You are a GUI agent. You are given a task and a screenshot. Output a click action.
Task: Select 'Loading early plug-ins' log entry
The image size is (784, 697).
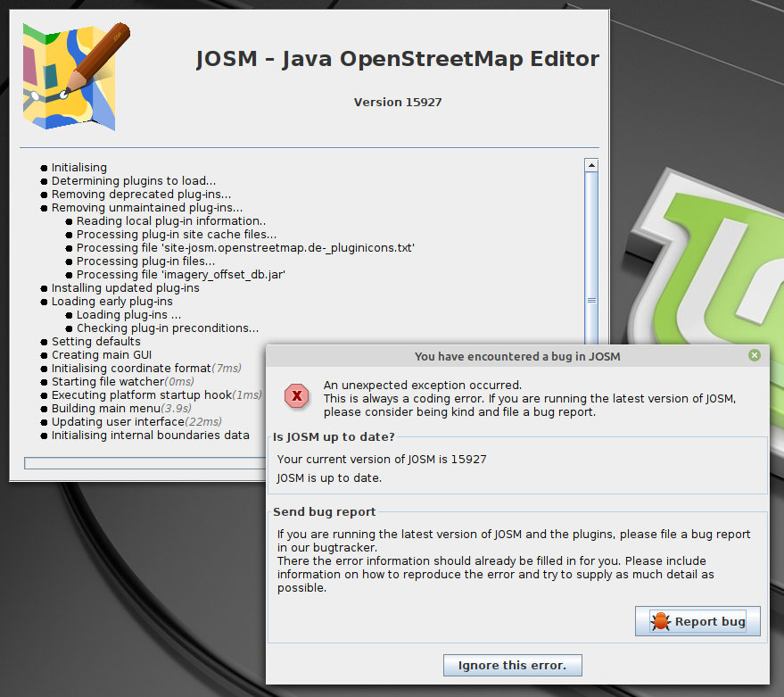click(x=112, y=302)
